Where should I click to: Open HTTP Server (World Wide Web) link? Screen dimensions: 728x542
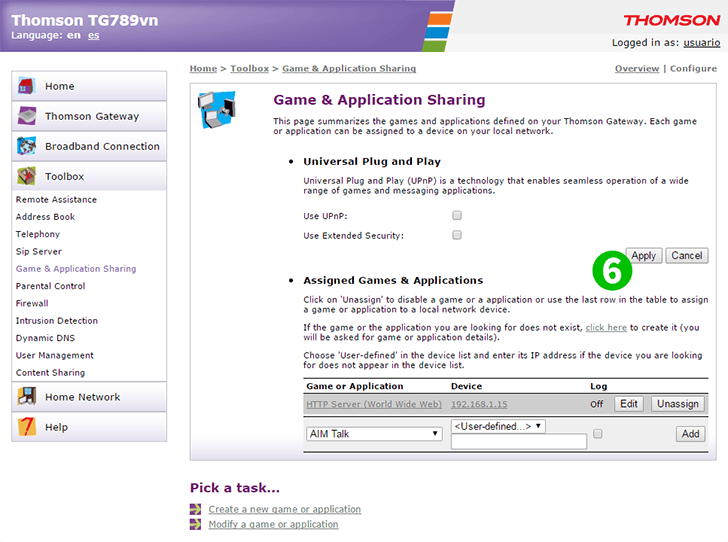pos(374,404)
